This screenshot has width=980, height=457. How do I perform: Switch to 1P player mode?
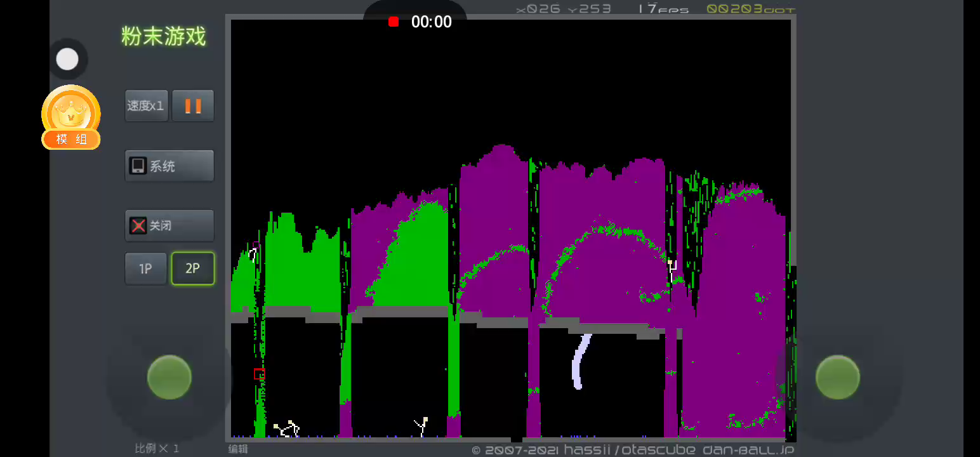pyautogui.click(x=146, y=268)
